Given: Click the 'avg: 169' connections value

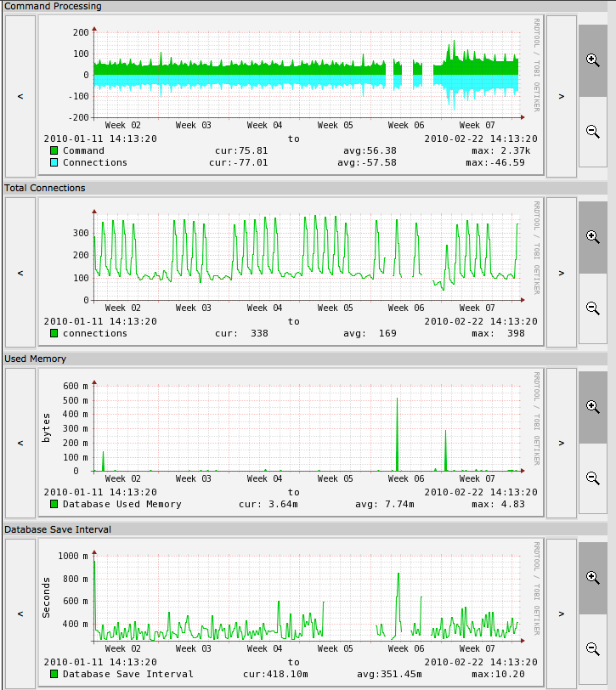Looking at the screenshot, I should click(370, 334).
